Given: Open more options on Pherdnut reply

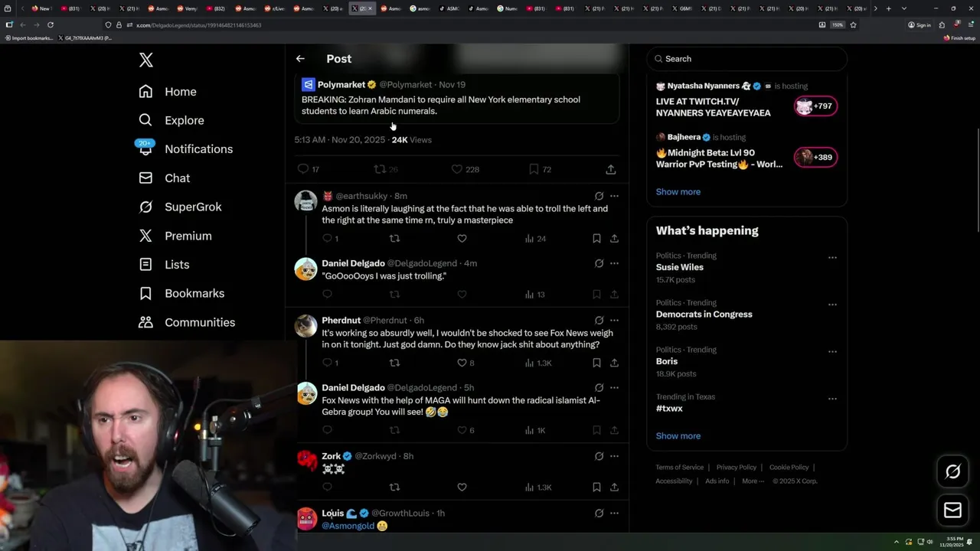Looking at the screenshot, I should pyautogui.click(x=614, y=321).
